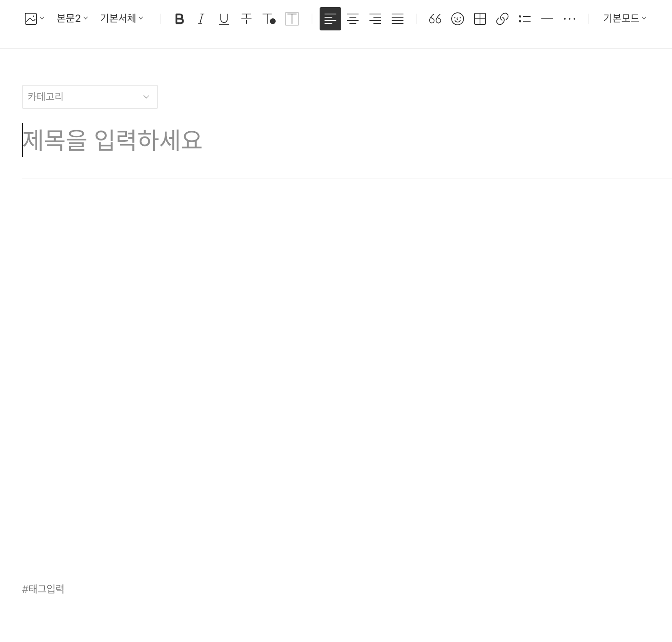Image resolution: width=672 pixels, height=642 pixels.
Task: Insert a blockquote
Action: tap(435, 19)
